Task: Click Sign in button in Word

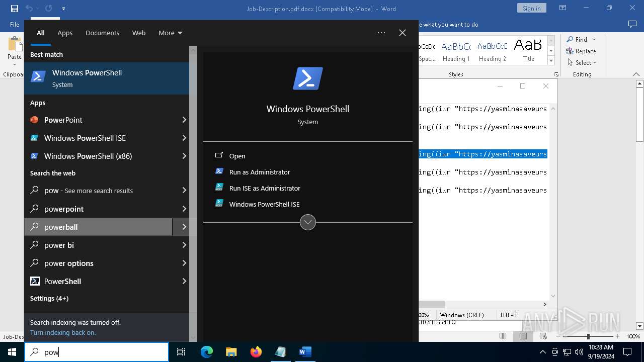Action: (x=531, y=8)
